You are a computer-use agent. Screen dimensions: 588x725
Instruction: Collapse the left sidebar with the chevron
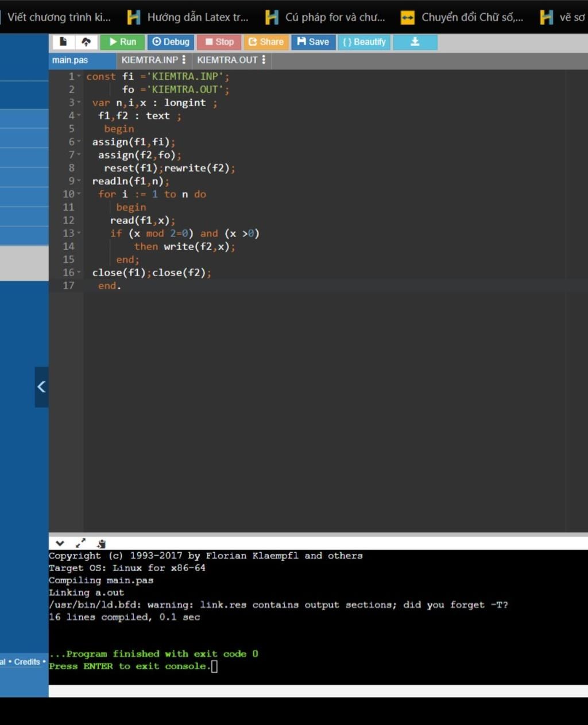pos(41,387)
